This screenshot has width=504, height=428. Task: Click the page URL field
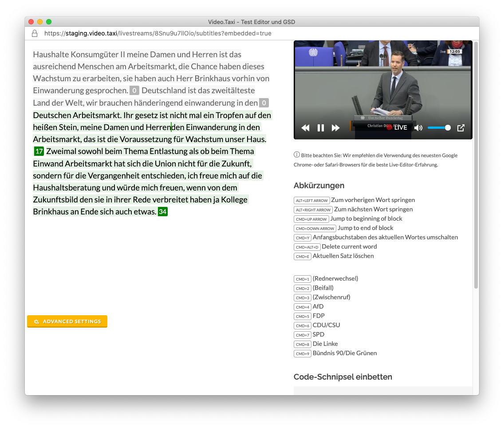[x=158, y=33]
